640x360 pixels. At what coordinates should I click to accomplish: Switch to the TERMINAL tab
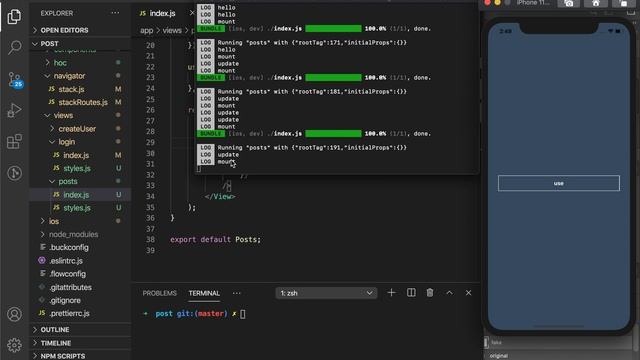tap(204, 293)
